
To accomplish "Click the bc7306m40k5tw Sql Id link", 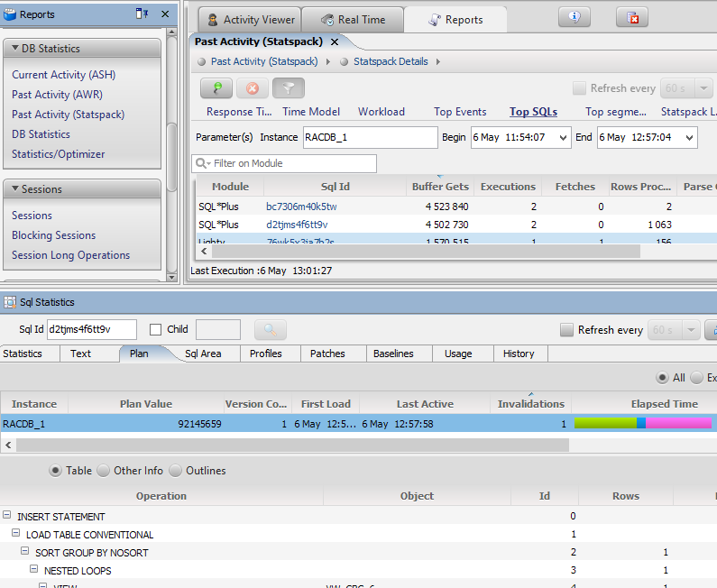I will click(x=301, y=207).
